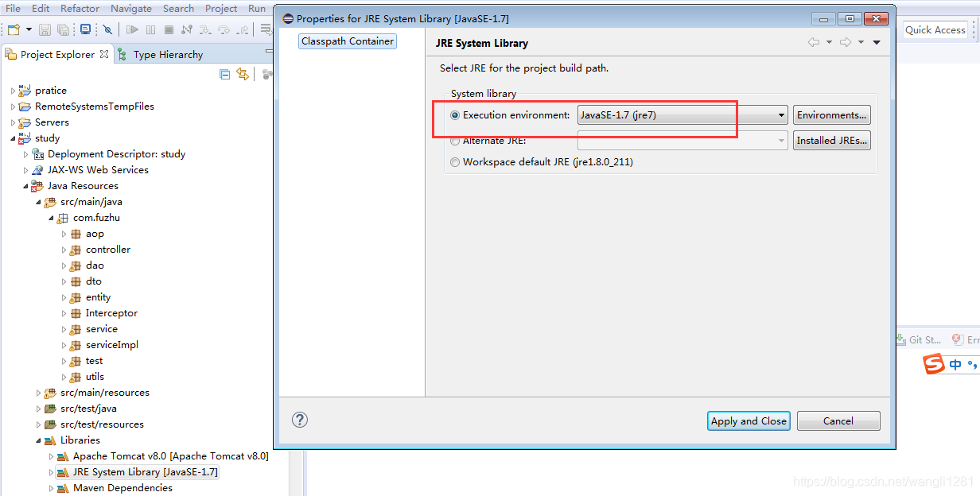Open the Navigate menu
The width and height of the screenshot is (980, 496).
pyautogui.click(x=131, y=8)
